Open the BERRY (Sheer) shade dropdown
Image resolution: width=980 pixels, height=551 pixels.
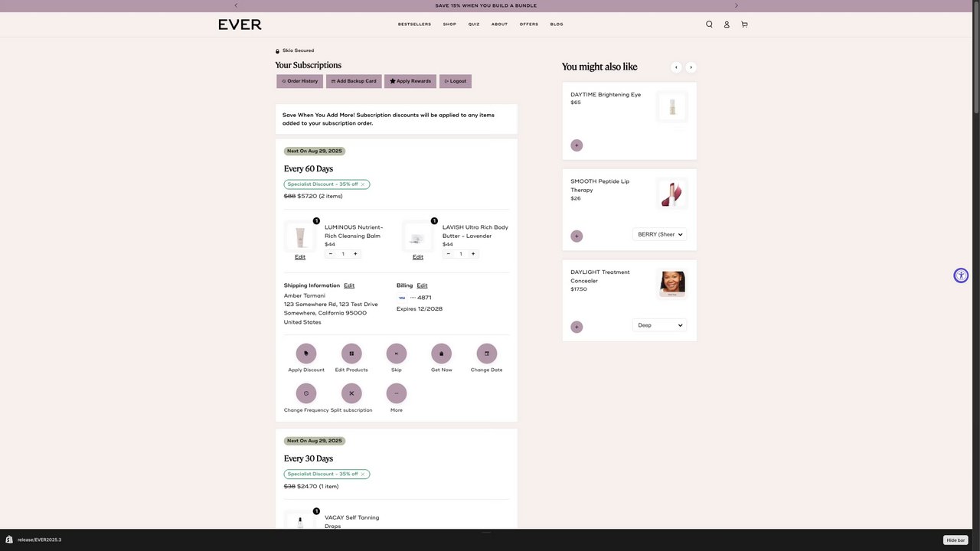click(659, 234)
